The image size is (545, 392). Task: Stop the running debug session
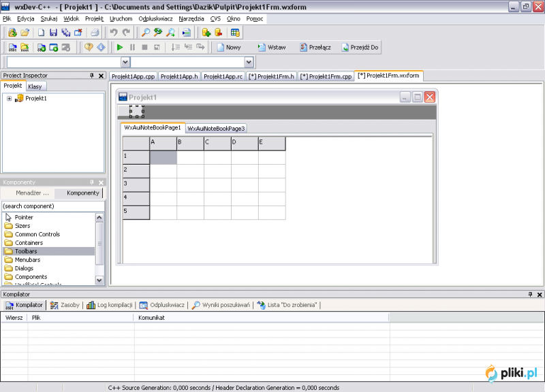[x=144, y=47]
